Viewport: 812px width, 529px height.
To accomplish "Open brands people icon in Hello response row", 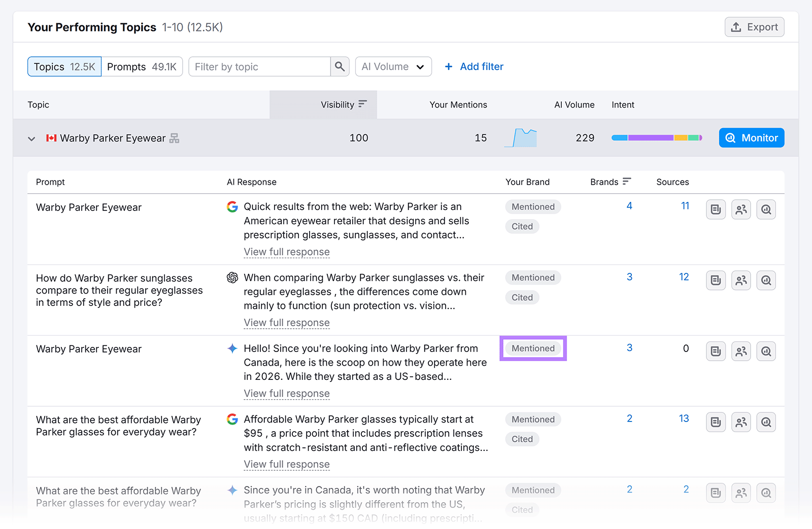I will (x=741, y=351).
